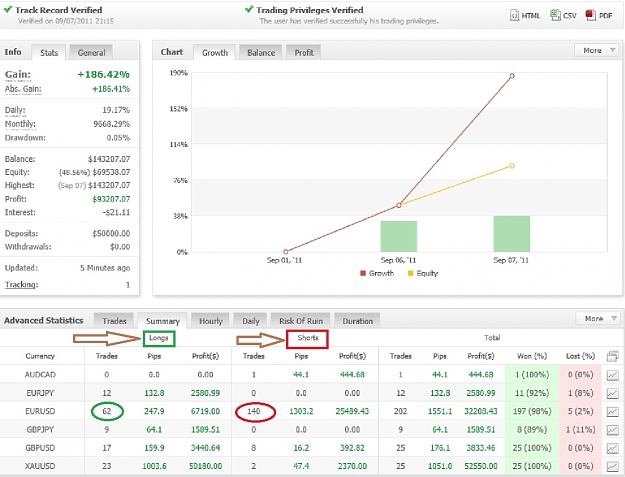Click the Abs. Gain label
This screenshot has width=625, height=477.
(x=23, y=89)
